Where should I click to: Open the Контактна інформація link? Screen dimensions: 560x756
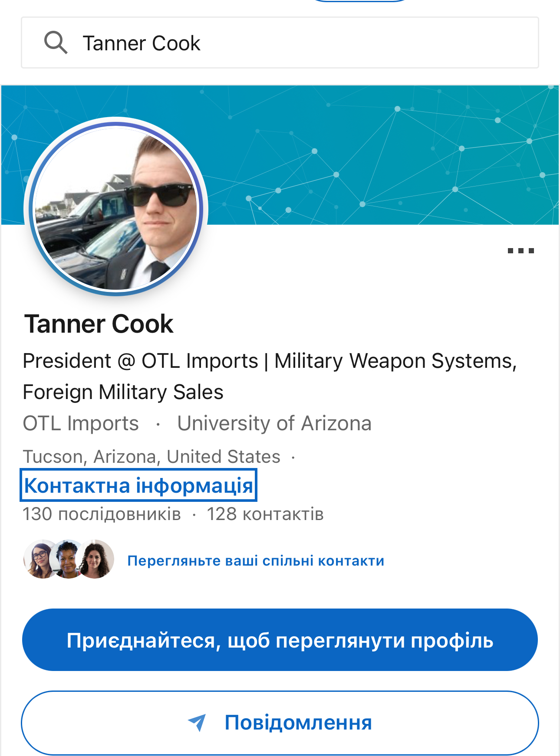click(138, 485)
